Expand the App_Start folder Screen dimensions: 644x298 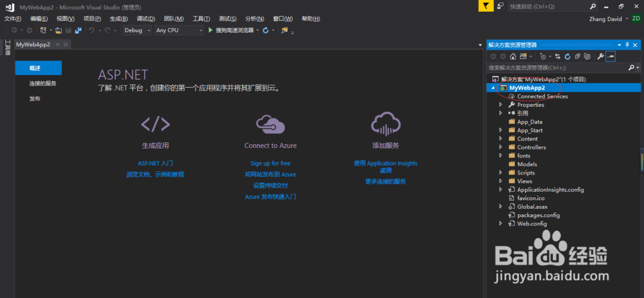pyautogui.click(x=500, y=130)
